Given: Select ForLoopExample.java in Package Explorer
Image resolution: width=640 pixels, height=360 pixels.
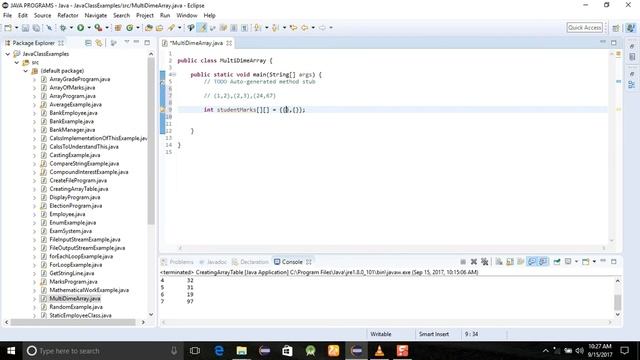Looking at the screenshot, I should pyautogui.click(x=76, y=265).
